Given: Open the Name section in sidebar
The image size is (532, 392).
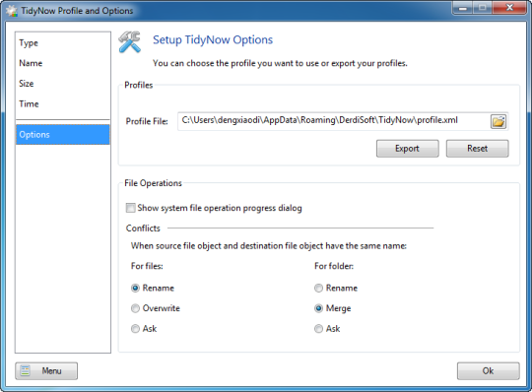Looking at the screenshot, I should 63,63.
